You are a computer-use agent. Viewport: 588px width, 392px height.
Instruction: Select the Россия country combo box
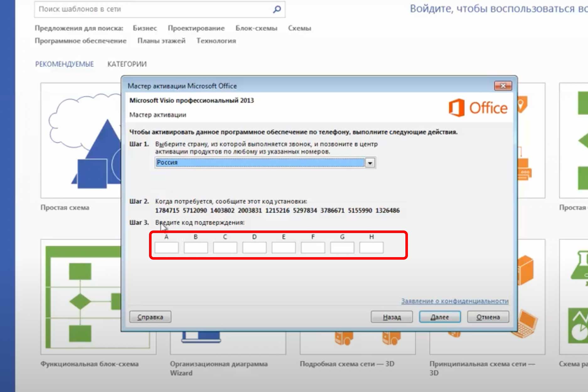pos(265,163)
